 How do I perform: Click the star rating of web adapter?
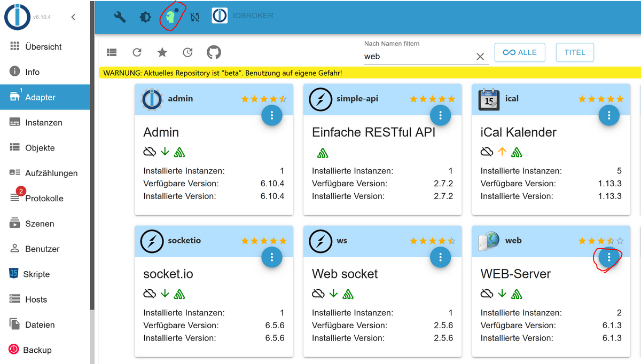click(x=601, y=241)
